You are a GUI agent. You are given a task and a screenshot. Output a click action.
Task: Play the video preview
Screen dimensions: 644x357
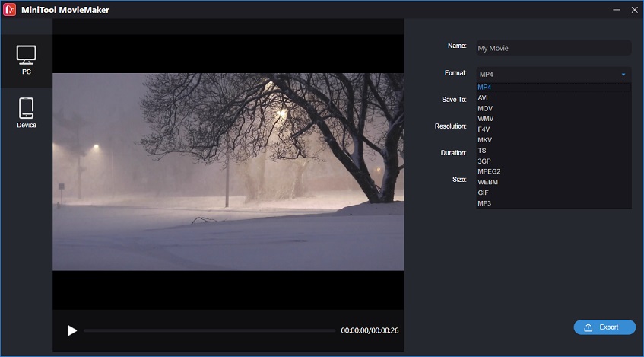tap(72, 330)
